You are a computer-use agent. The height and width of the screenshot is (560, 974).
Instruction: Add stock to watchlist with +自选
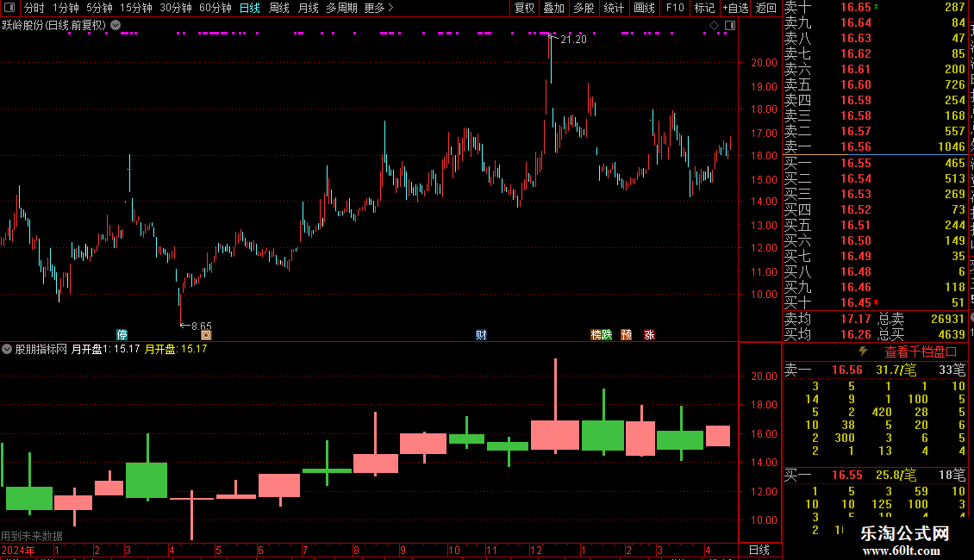(736, 8)
